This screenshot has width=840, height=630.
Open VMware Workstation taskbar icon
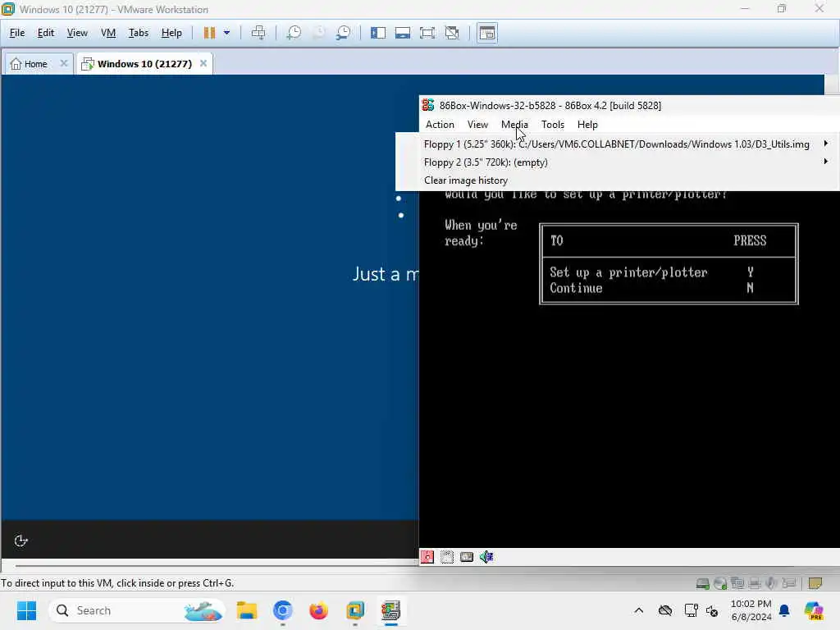354,610
